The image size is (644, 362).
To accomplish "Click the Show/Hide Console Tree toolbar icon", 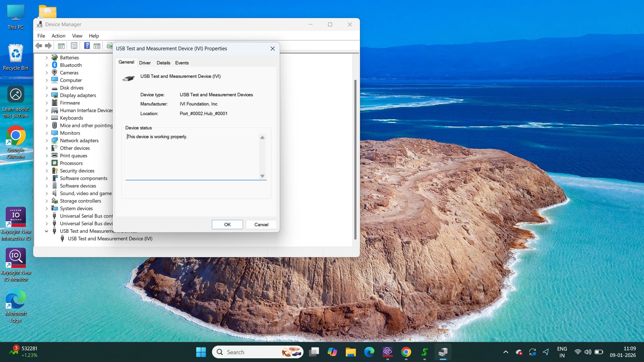I will pos(61,46).
